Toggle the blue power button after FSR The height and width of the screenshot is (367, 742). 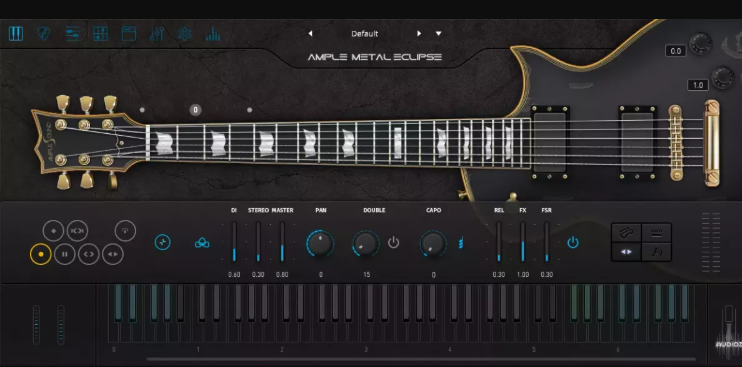pyautogui.click(x=573, y=243)
